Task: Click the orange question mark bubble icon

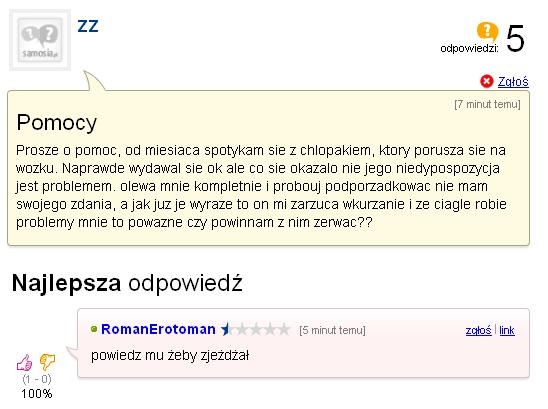Action: pos(487,31)
